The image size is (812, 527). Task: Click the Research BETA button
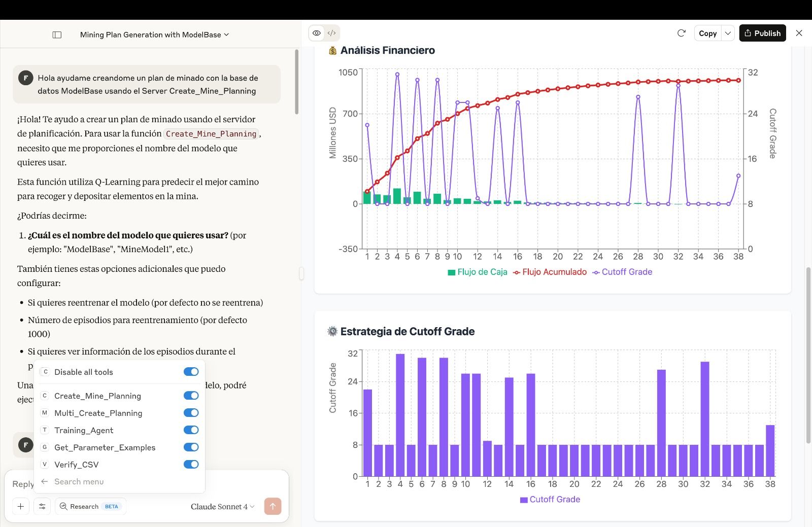click(x=90, y=506)
